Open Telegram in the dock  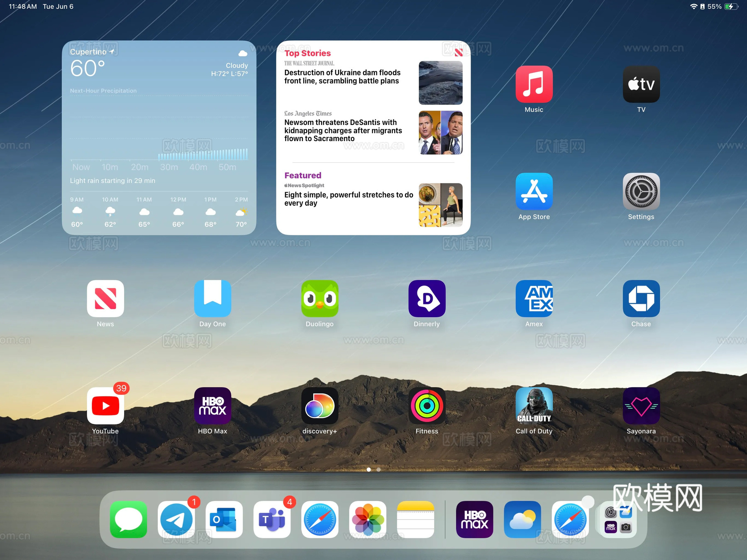point(176,519)
